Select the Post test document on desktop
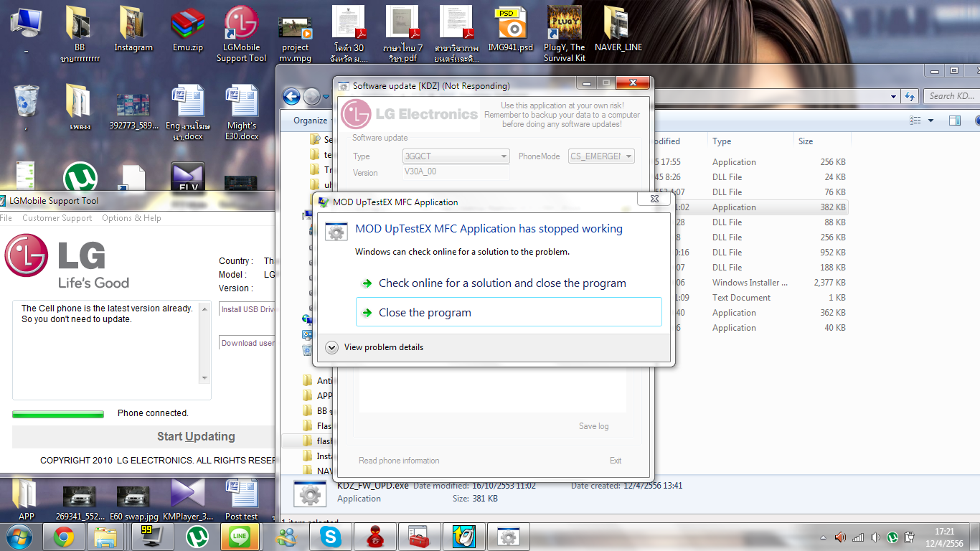This screenshot has width=980, height=551. coord(242,499)
